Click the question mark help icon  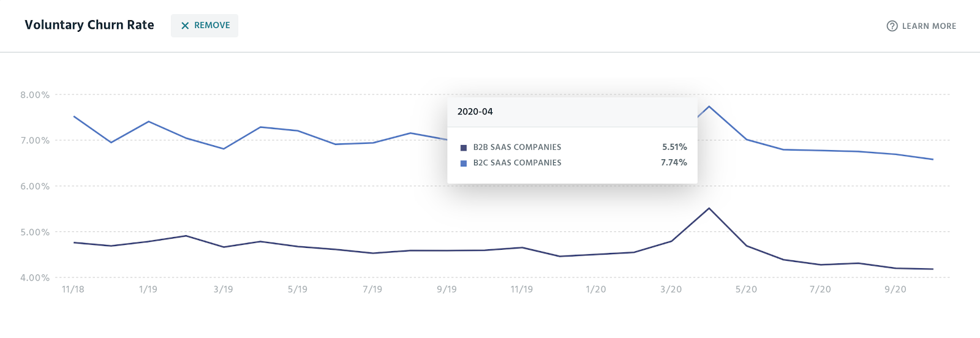(892, 26)
